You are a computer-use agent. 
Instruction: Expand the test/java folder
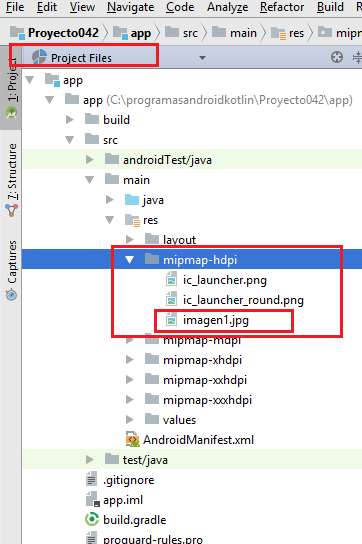(90, 460)
